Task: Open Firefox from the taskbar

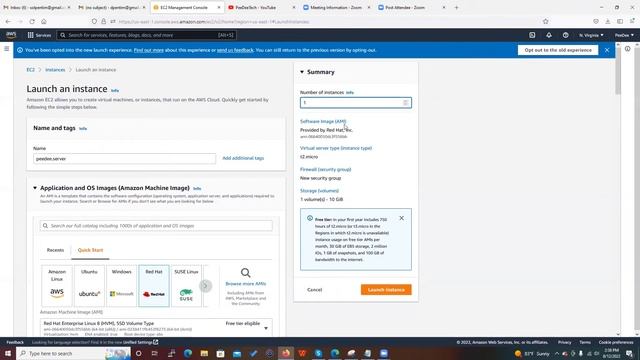Action: coord(286,353)
